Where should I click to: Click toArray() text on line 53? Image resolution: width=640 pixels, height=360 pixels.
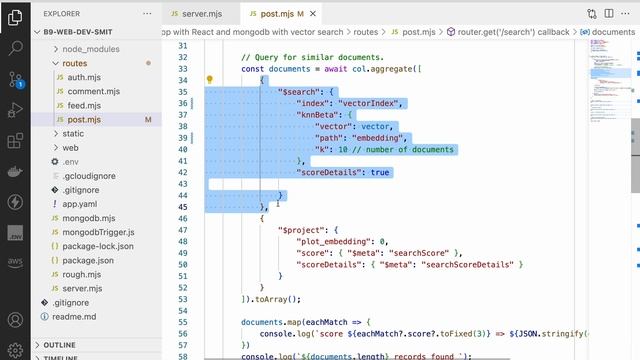click(276, 299)
